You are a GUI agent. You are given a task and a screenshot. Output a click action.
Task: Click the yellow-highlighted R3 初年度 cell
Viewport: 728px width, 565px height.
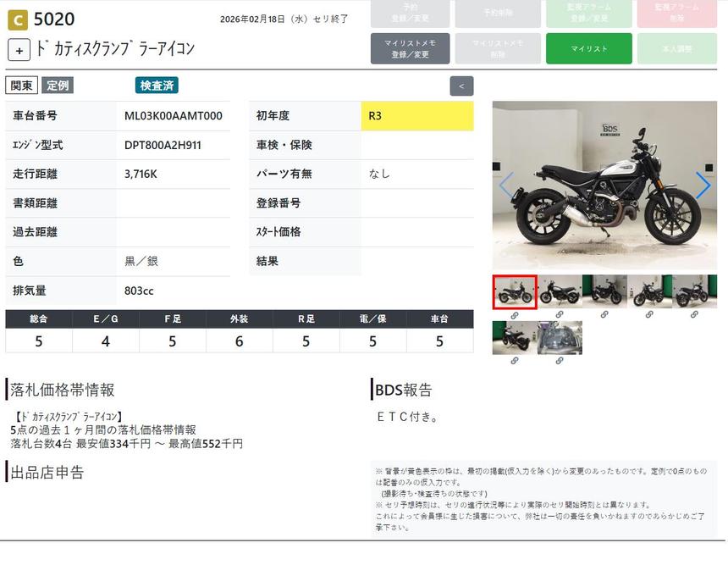[x=416, y=116]
